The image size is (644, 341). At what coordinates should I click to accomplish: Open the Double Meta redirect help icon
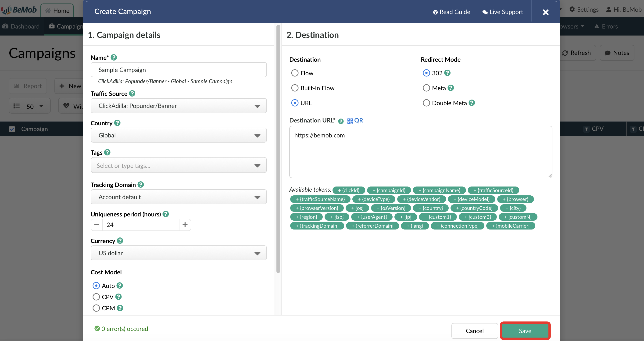472,103
